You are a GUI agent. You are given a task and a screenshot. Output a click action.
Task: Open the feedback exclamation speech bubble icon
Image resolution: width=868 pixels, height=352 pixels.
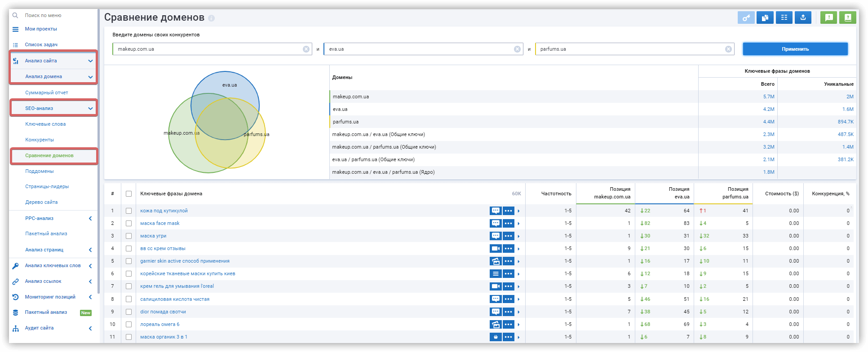pos(829,18)
